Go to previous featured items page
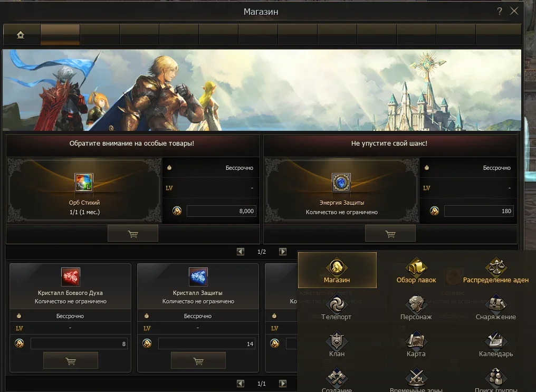536x392 pixels. coord(241,252)
